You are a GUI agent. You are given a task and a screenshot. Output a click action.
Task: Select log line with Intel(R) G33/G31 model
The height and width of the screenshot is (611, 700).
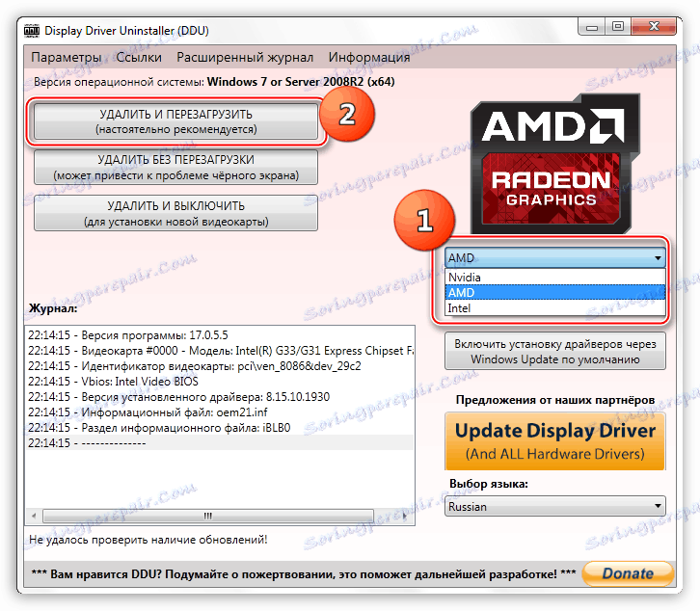coord(220,351)
